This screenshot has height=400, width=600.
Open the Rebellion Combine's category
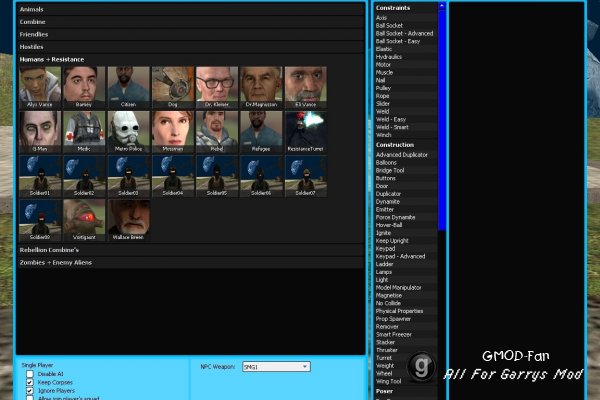click(190, 250)
